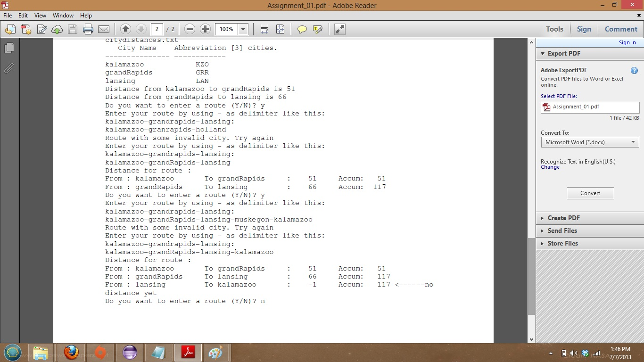Click '1 file / 42 KB' label

pyautogui.click(x=624, y=118)
